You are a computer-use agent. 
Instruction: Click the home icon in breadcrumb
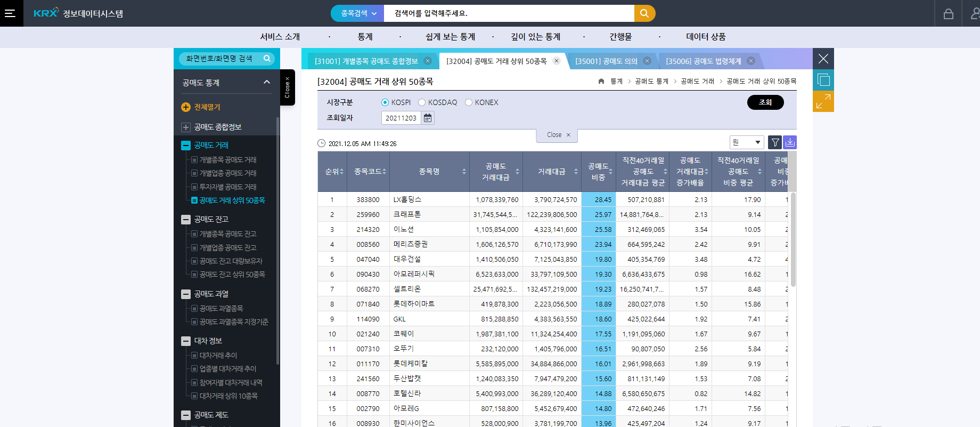pyautogui.click(x=601, y=81)
